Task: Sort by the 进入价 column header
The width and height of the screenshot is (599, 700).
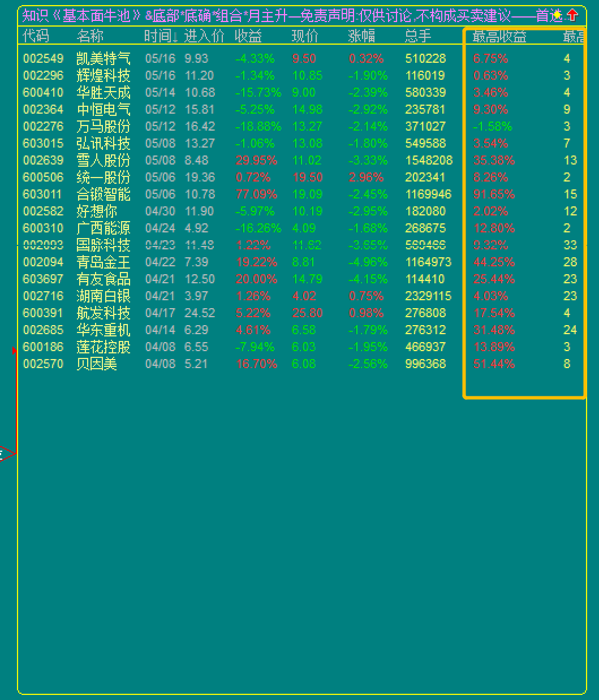Action: [205, 36]
